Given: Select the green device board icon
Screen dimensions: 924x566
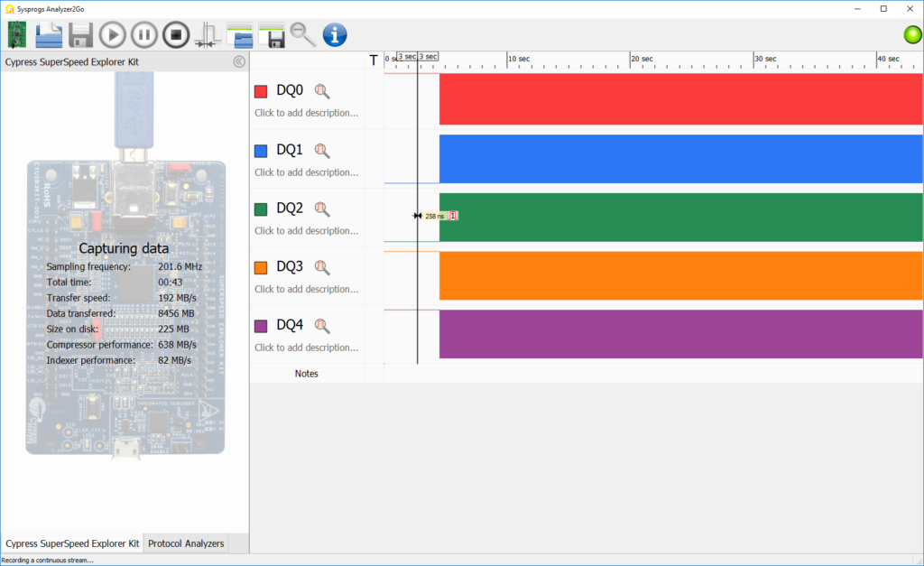Looking at the screenshot, I should 16,34.
